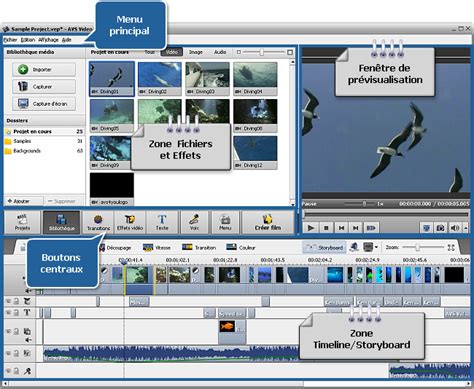
Task: Open the Menu disc menu button
Action: [225, 222]
